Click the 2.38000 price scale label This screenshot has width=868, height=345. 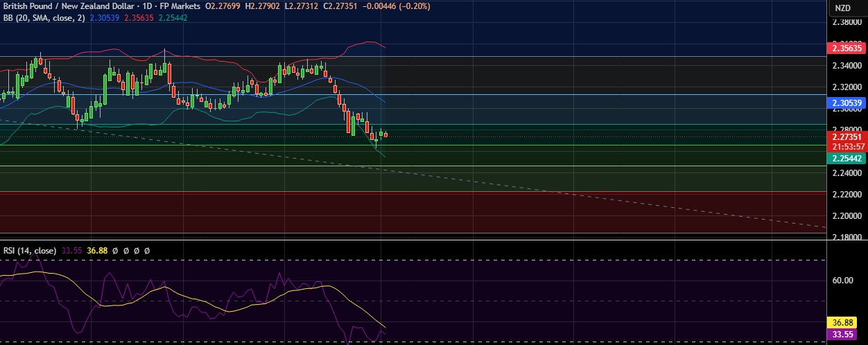tap(848, 22)
